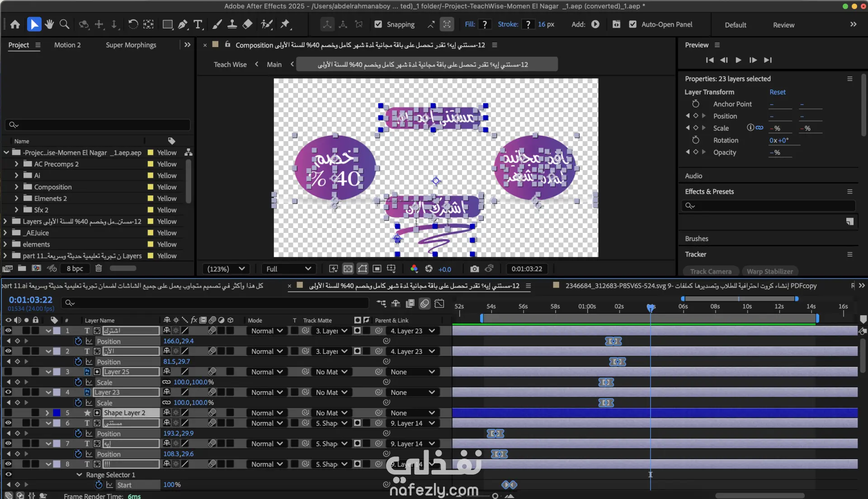Click the Puppet Pin tool
This screenshot has height=499, width=868.
click(x=285, y=24)
